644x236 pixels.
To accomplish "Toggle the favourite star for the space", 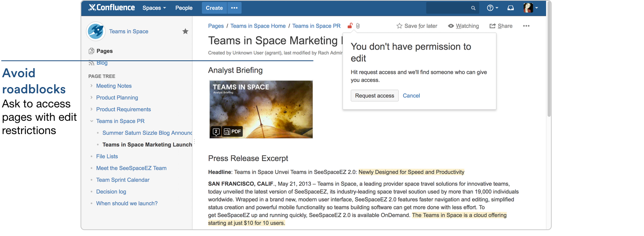I will pos(185,31).
